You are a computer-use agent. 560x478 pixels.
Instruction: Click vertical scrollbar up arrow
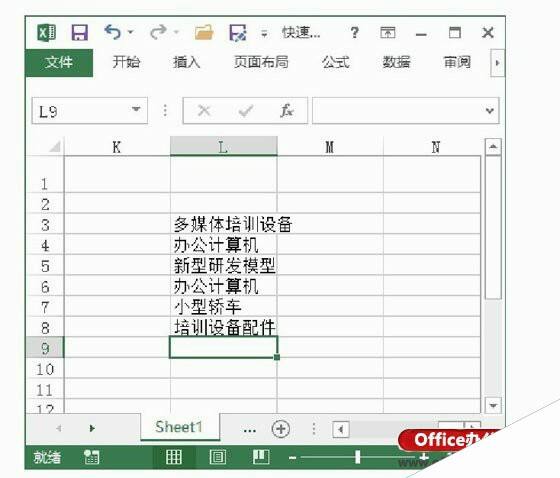[x=493, y=146]
